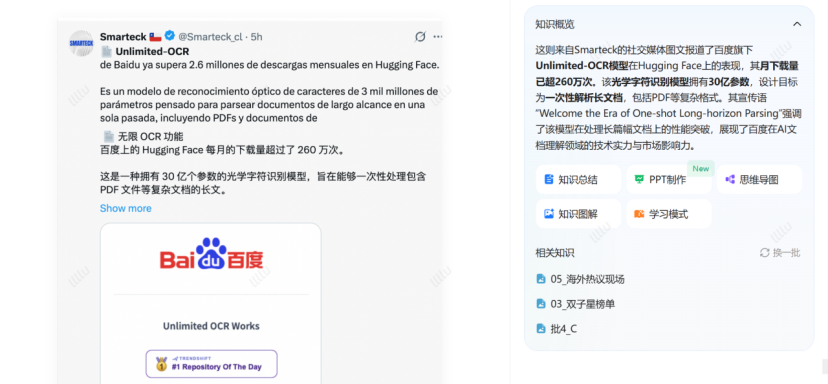Click the bold Unlimited-OCR tweet title
Image resolution: width=828 pixels, height=384 pixels.
pyautogui.click(x=152, y=51)
